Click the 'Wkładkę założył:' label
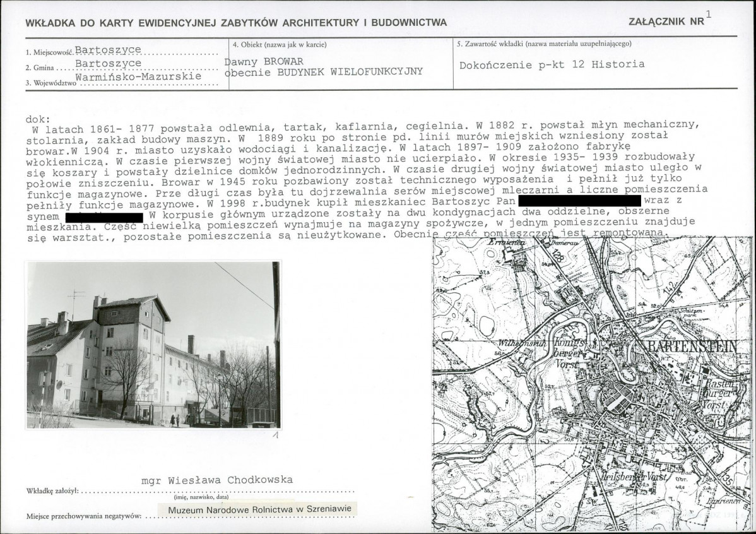This screenshot has width=756, height=534. 51,491
